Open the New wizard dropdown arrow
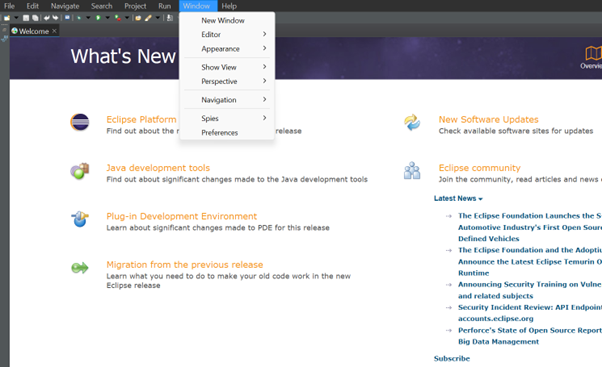 pyautogui.click(x=17, y=18)
